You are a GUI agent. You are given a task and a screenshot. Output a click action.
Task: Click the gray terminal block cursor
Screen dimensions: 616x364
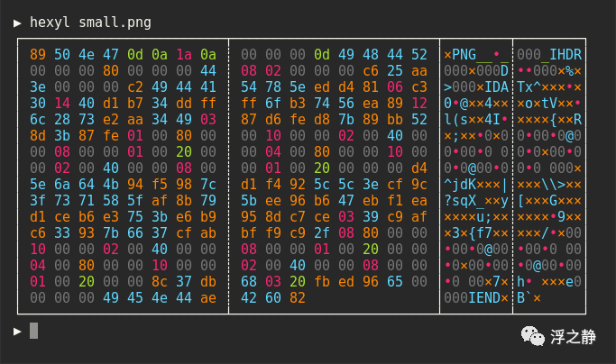[x=33, y=331]
